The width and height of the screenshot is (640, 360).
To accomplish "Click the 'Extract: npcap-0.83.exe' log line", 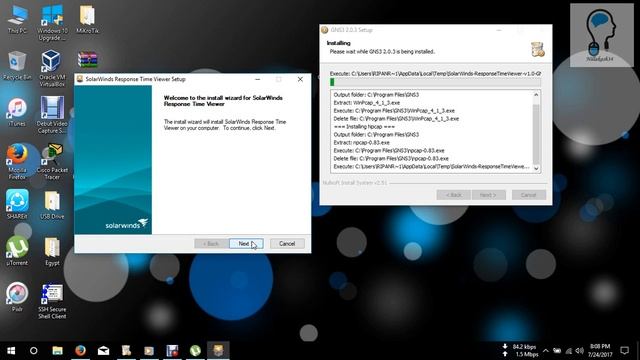I will (361, 142).
